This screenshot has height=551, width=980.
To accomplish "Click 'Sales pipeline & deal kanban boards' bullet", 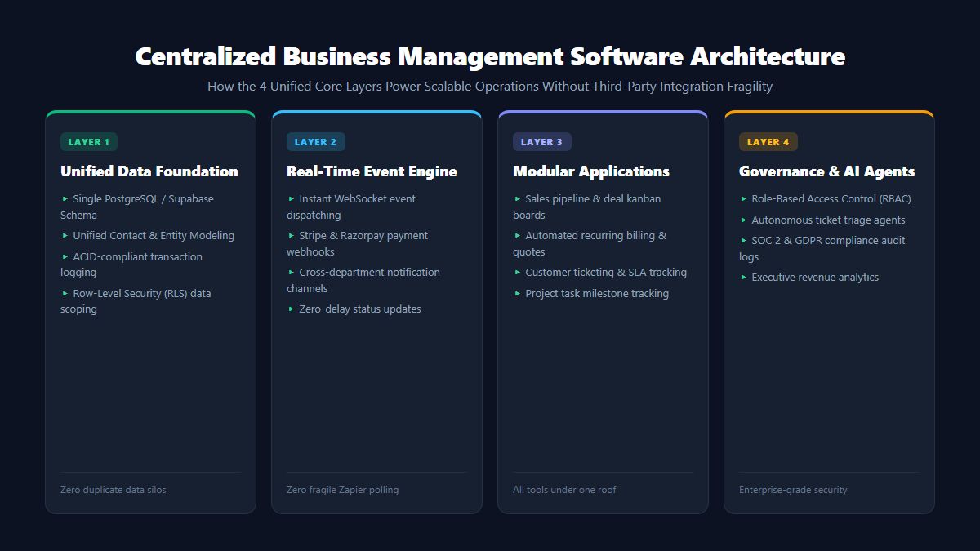I will [x=587, y=207].
